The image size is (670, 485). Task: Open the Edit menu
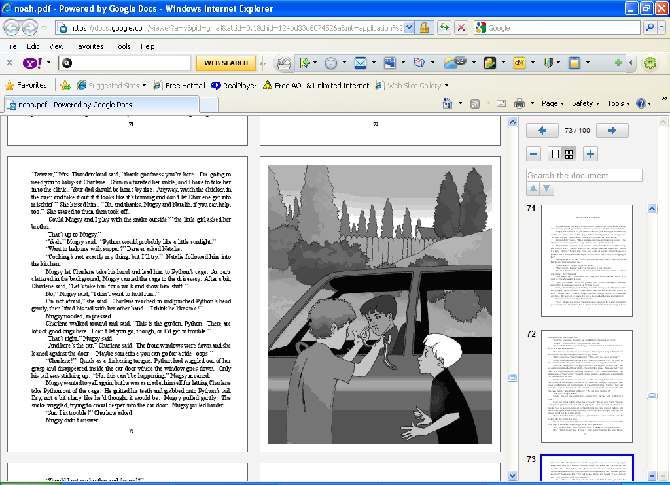coord(32,46)
